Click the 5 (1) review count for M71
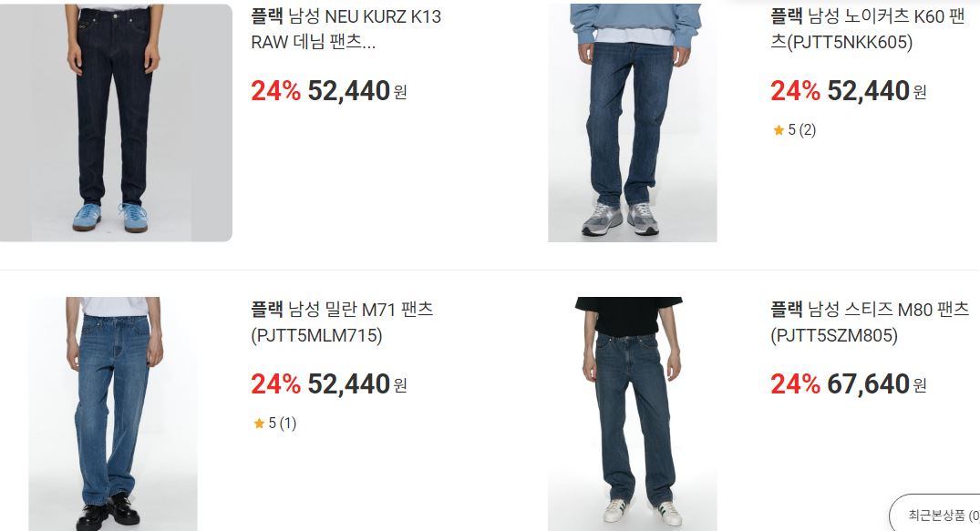This screenshot has width=980, height=531. tap(283, 424)
